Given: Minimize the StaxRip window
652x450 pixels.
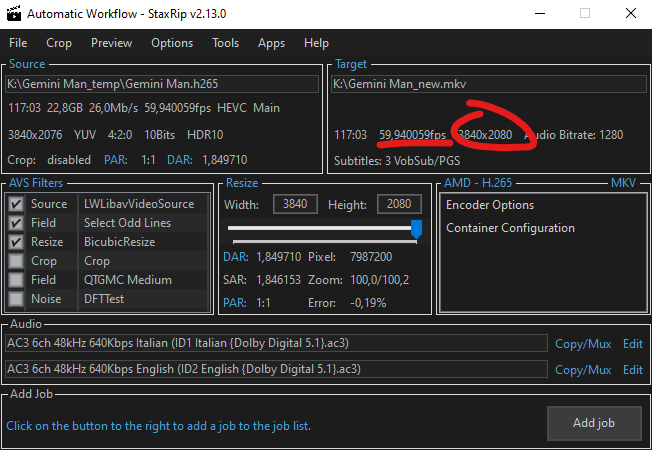Looking at the screenshot, I should tap(540, 13).
